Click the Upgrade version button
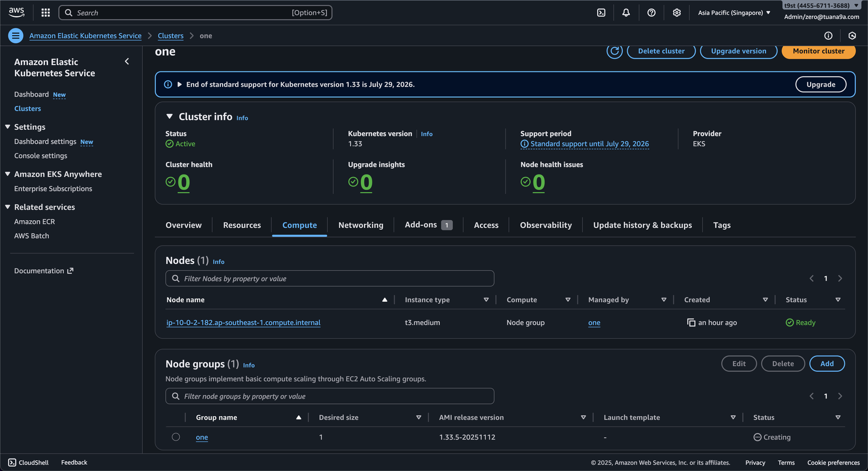 point(738,51)
